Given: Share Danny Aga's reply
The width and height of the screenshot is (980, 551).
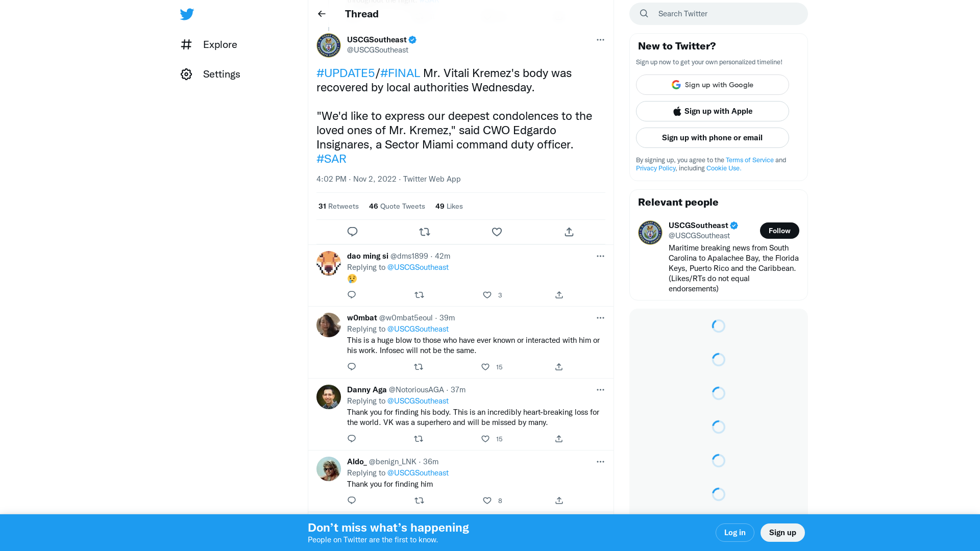Looking at the screenshot, I should (559, 439).
